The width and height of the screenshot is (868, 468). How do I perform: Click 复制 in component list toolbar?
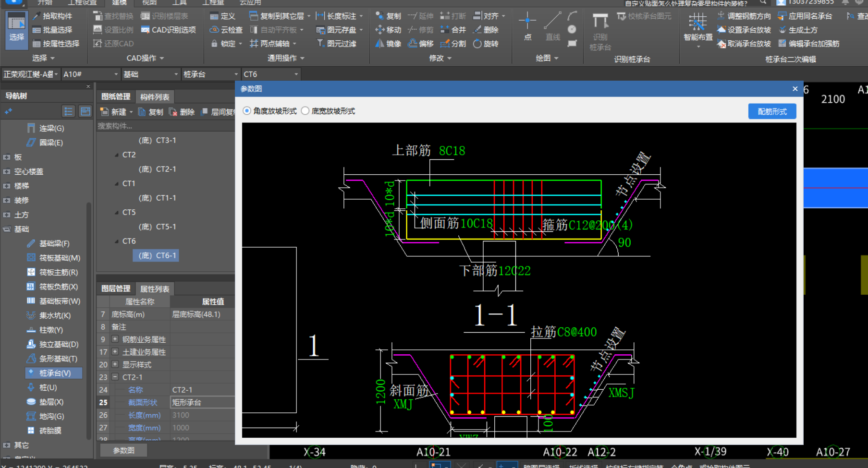pyautogui.click(x=150, y=112)
